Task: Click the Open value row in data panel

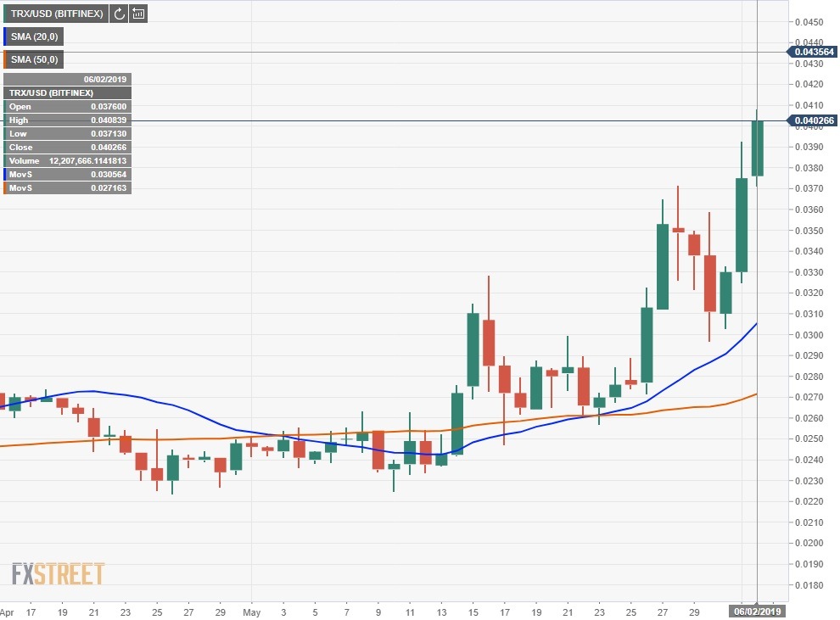Action: (68, 107)
